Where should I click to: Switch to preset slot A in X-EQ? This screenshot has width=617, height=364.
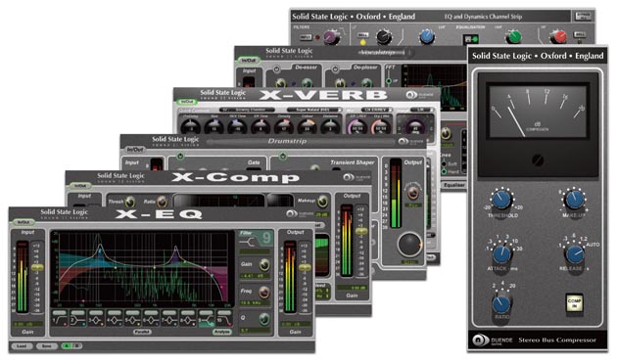[x=67, y=346]
